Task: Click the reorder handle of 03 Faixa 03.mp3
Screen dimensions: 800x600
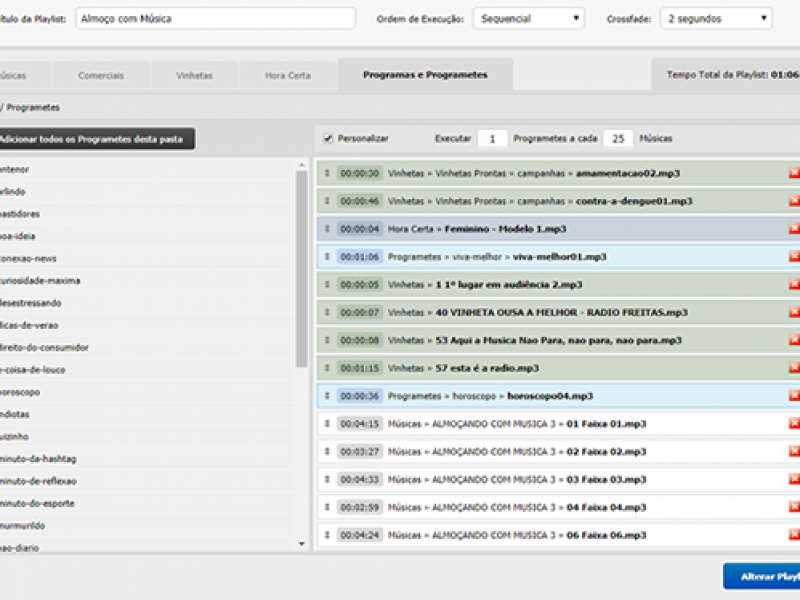Action: [328, 479]
